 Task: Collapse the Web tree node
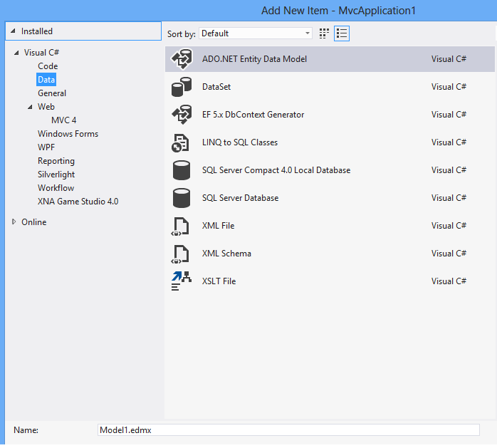pyautogui.click(x=30, y=107)
